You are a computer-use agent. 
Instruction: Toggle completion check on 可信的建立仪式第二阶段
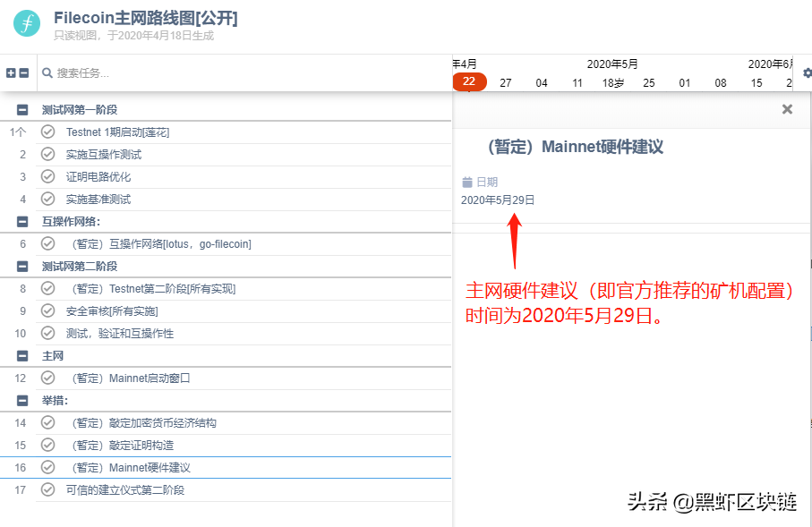click(47, 489)
